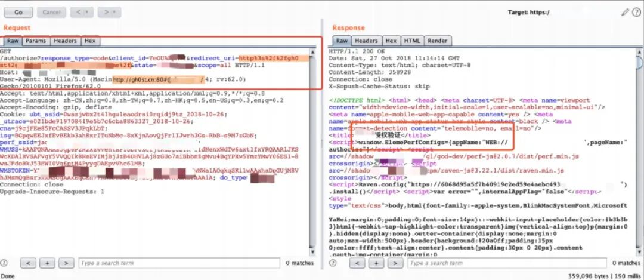The width and height of the screenshot is (644, 280).
Task: Click request search previous match button
Action: pyautogui.click(x=29, y=263)
